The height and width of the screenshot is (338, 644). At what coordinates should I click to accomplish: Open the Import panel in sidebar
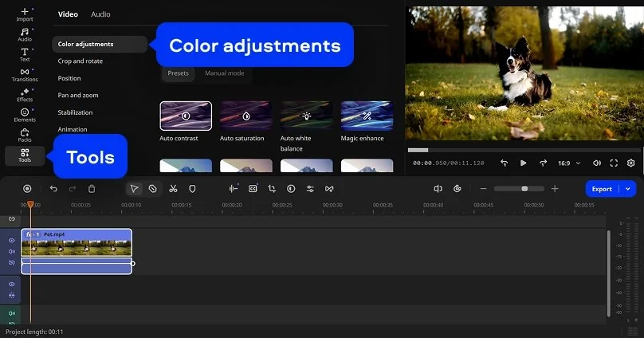point(25,14)
